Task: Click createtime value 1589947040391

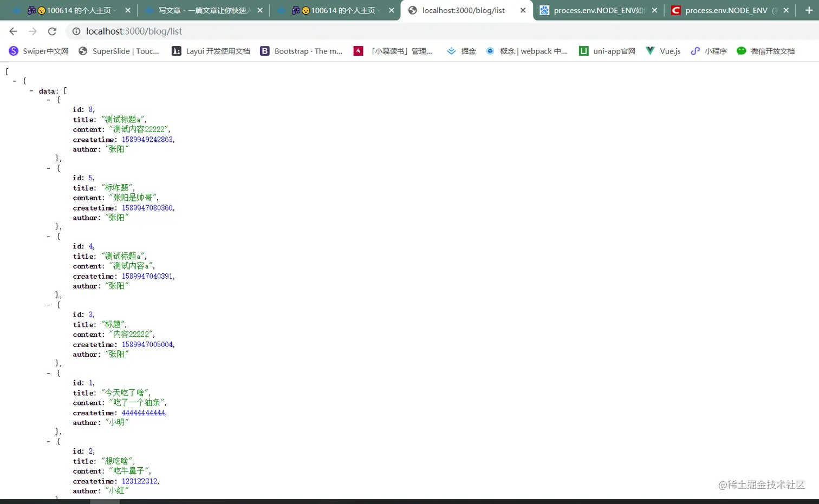Action: pos(147,276)
